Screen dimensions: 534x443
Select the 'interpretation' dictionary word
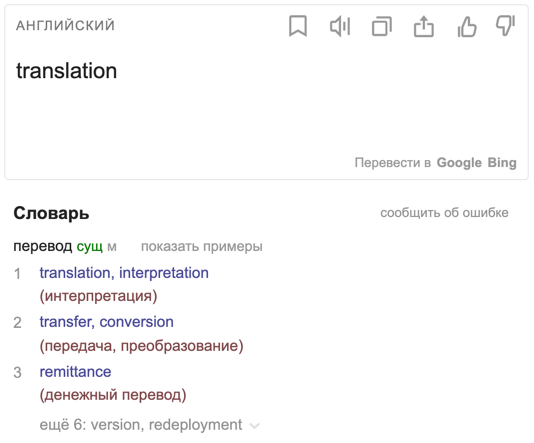(x=164, y=273)
